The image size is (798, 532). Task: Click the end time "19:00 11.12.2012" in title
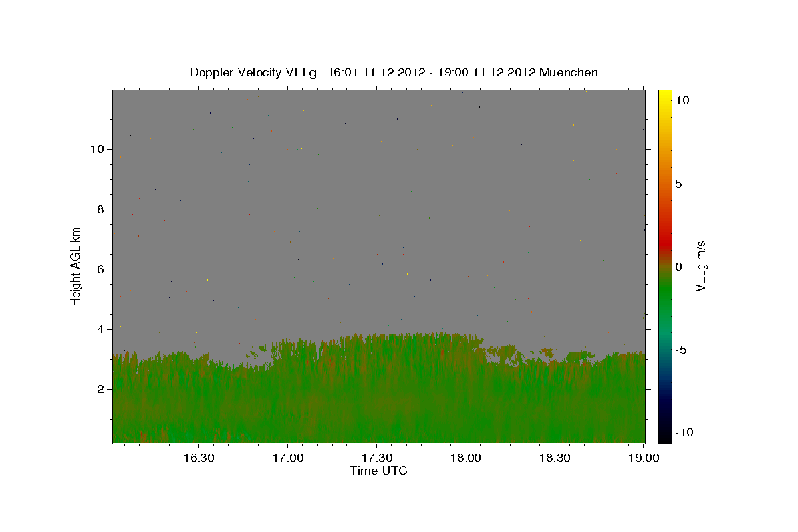[x=485, y=72]
